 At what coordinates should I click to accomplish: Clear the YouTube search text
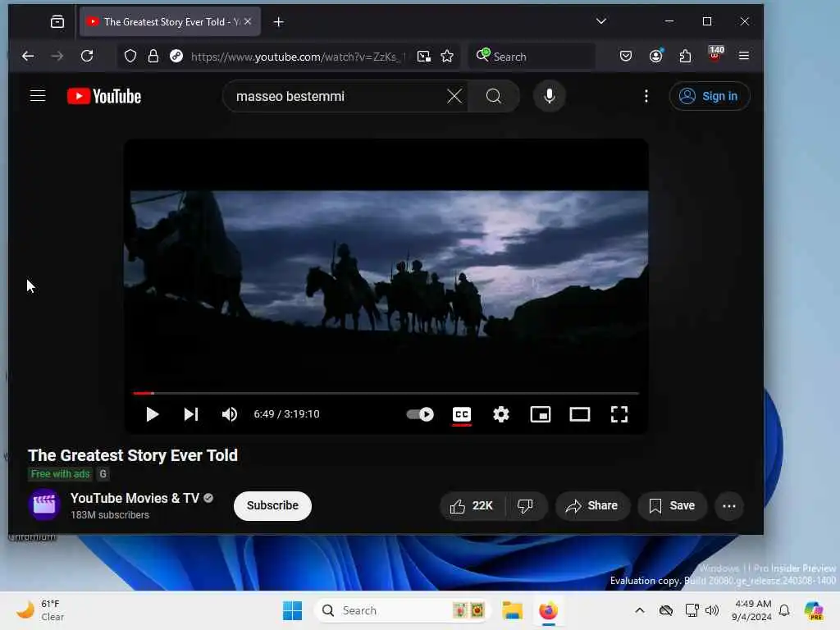(454, 97)
